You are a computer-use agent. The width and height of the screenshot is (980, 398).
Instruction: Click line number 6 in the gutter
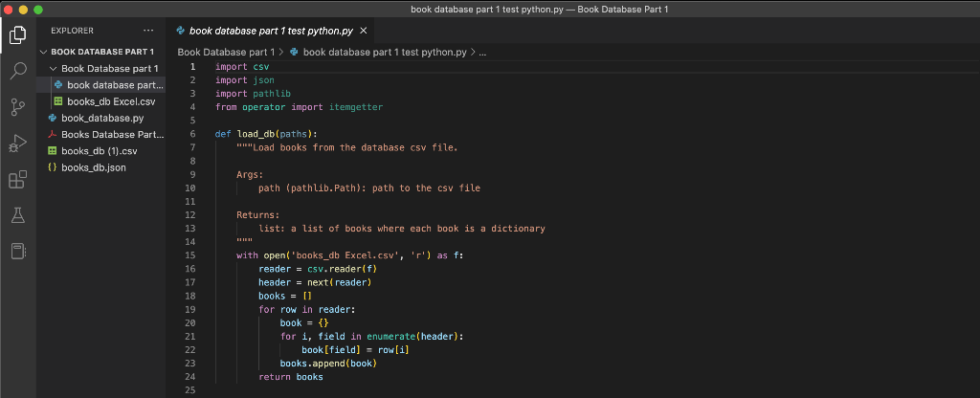pos(192,134)
